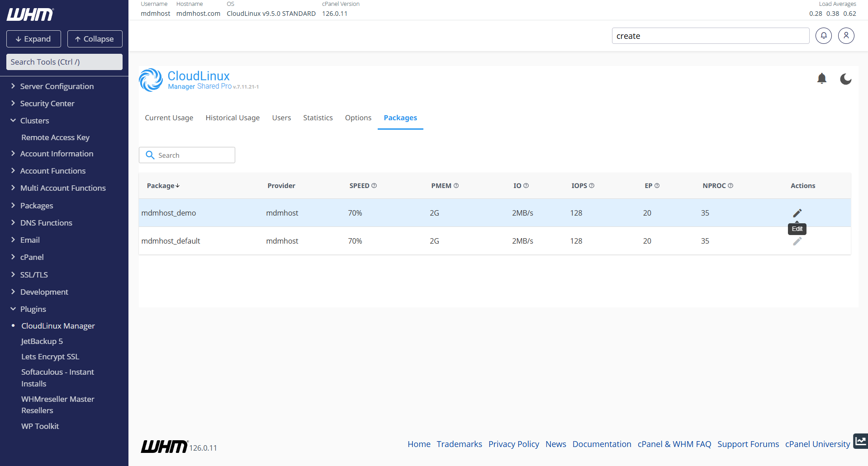Toggle dark mode with the moon icon
This screenshot has height=466, width=868.
845,79
